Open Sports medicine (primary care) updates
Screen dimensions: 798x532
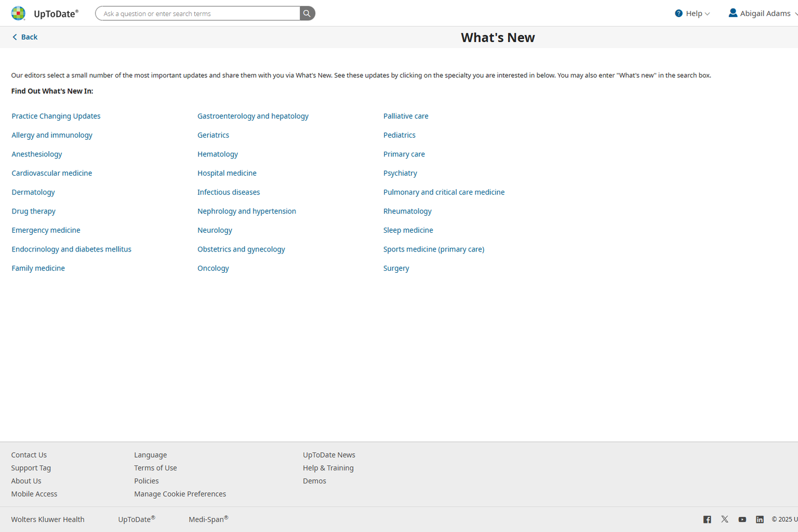(433, 249)
